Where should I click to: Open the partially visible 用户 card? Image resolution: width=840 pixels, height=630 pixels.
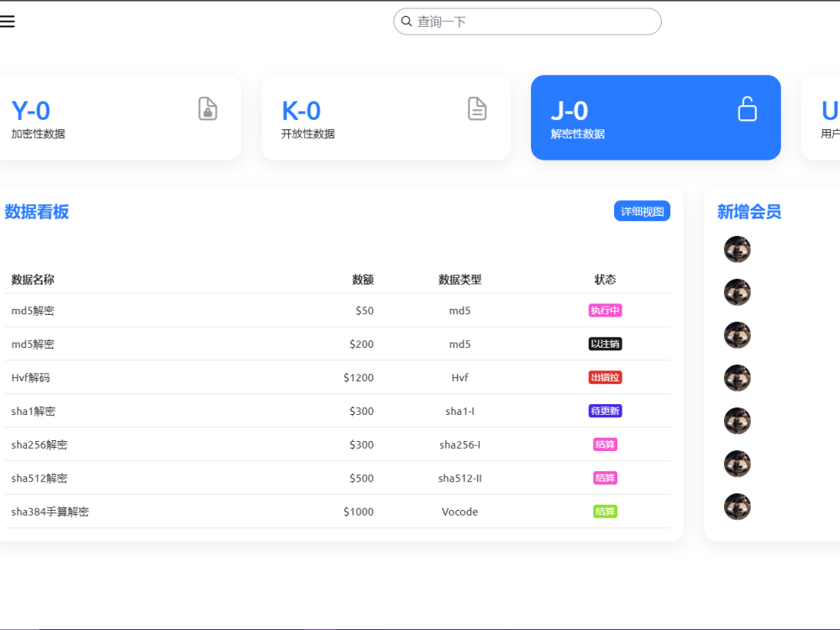(821, 118)
